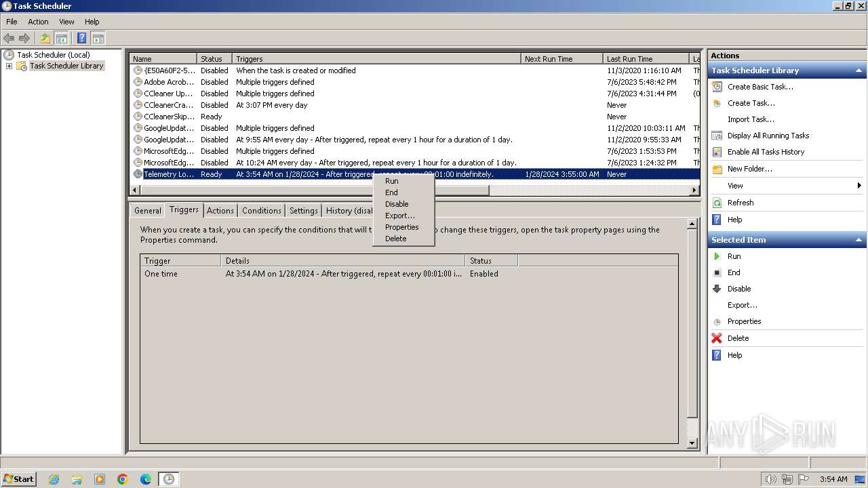Click the details pane scrollbar up arrow

(692, 224)
